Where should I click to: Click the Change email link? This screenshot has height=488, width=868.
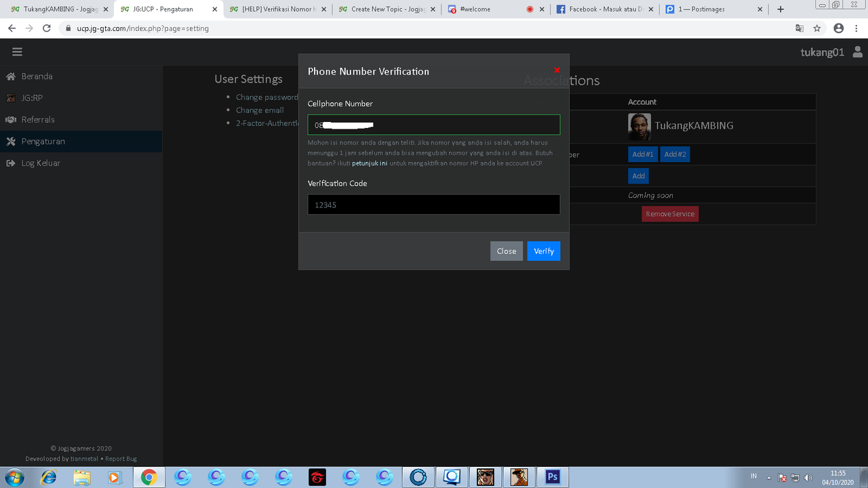point(260,110)
